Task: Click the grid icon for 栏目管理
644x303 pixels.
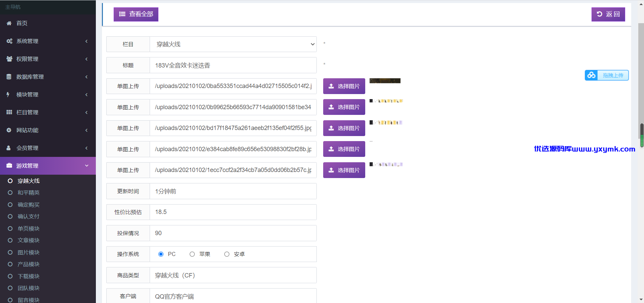Action: 9,112
